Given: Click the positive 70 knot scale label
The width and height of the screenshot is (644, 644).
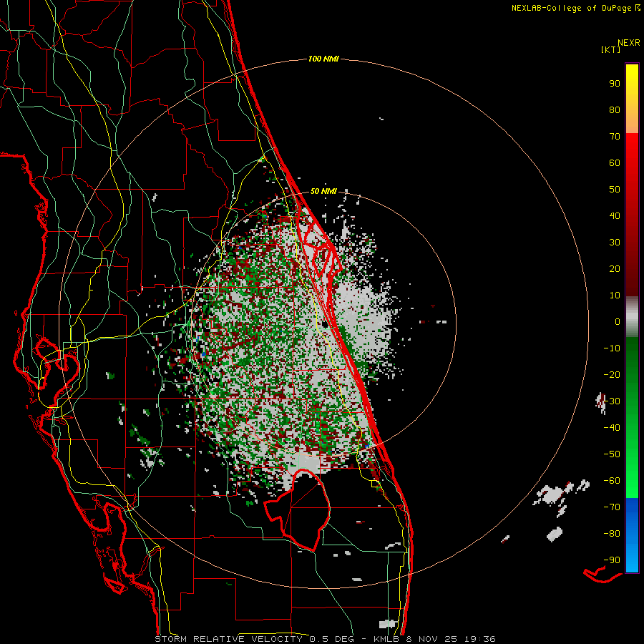Looking at the screenshot, I should (615, 137).
